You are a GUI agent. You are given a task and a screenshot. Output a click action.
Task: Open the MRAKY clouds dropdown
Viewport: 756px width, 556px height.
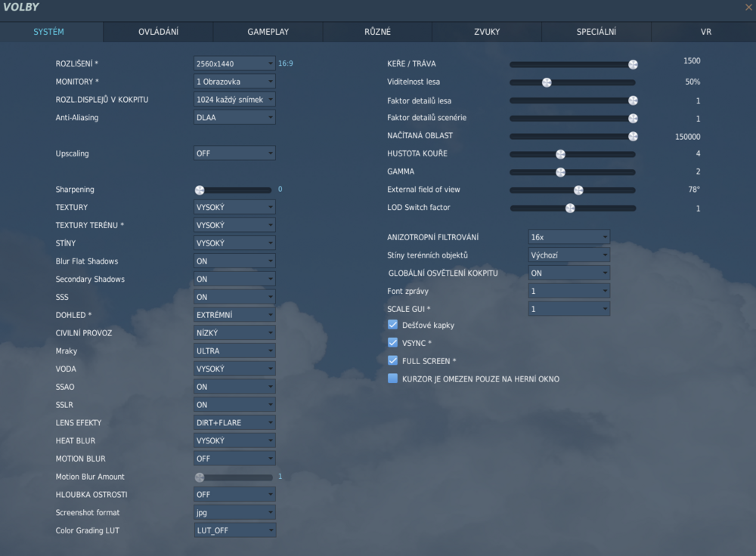pyautogui.click(x=234, y=351)
